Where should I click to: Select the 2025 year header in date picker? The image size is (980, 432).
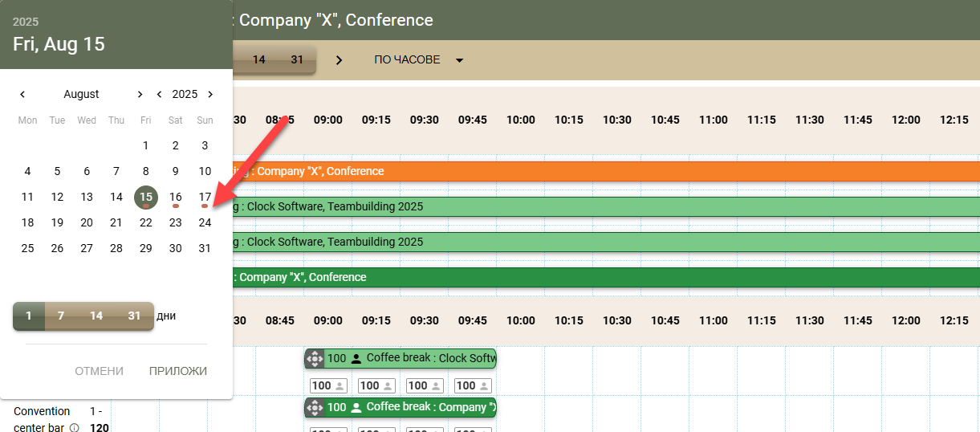pyautogui.click(x=26, y=22)
